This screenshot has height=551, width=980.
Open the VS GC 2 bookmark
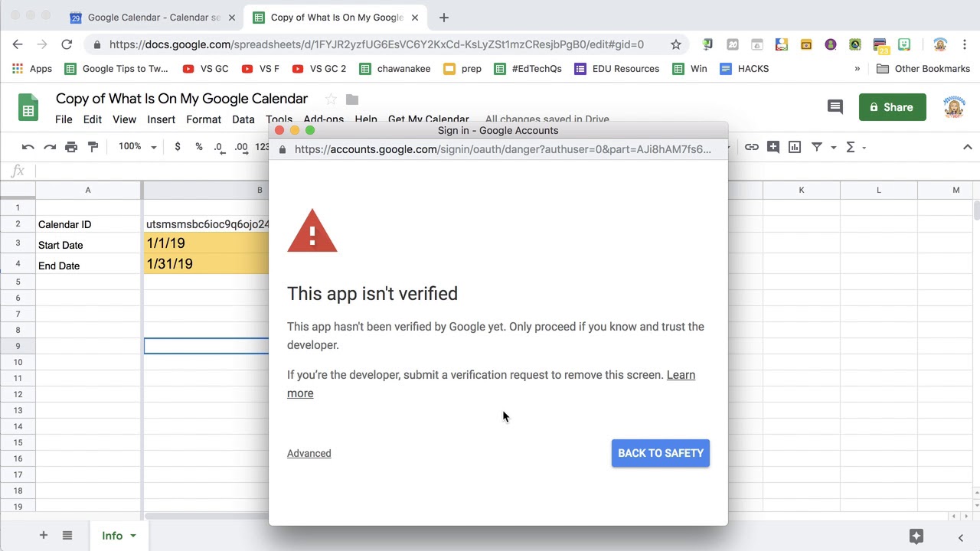[319, 68]
